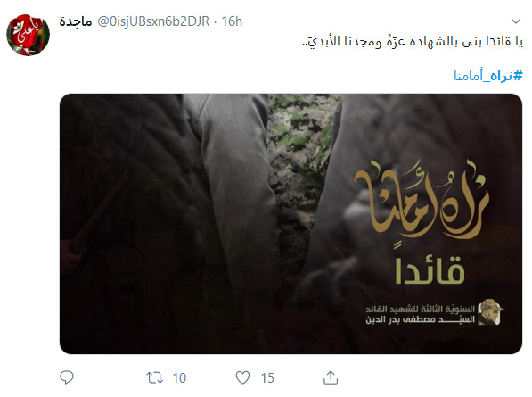Open the @0isjUBsxn6b2DJR handle
The height and width of the screenshot is (397, 532).
(x=153, y=21)
